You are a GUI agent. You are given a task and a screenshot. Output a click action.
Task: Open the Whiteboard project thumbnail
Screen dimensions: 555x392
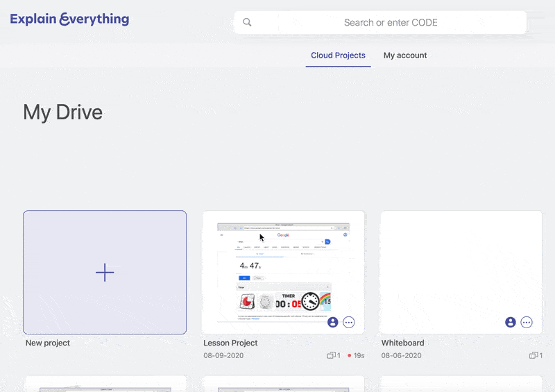pyautogui.click(x=461, y=272)
